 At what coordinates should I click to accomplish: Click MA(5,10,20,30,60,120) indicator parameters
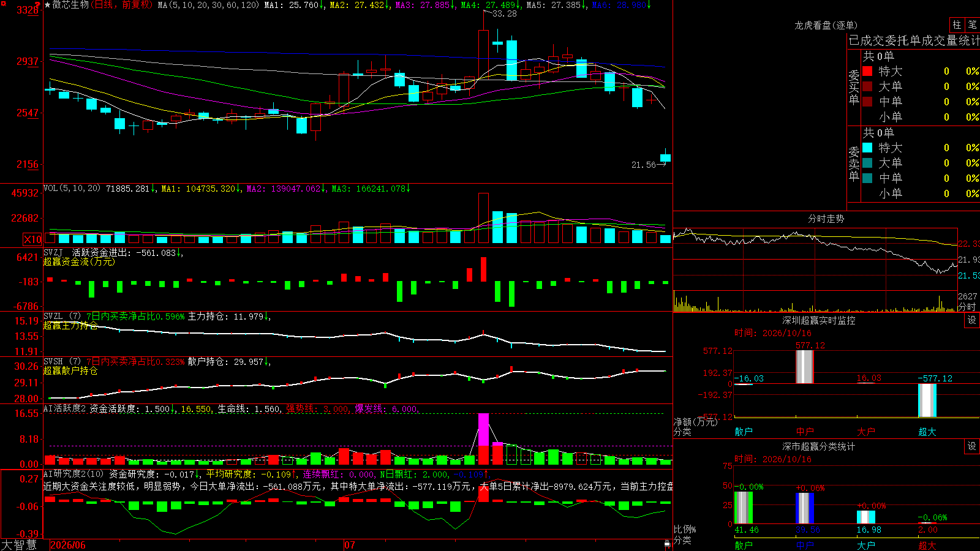click(208, 5)
